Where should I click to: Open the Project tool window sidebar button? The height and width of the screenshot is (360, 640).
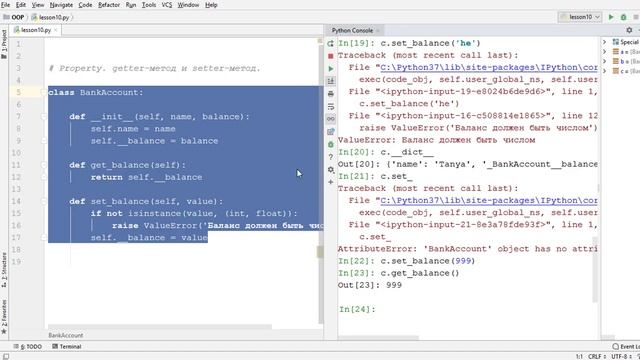point(4,44)
